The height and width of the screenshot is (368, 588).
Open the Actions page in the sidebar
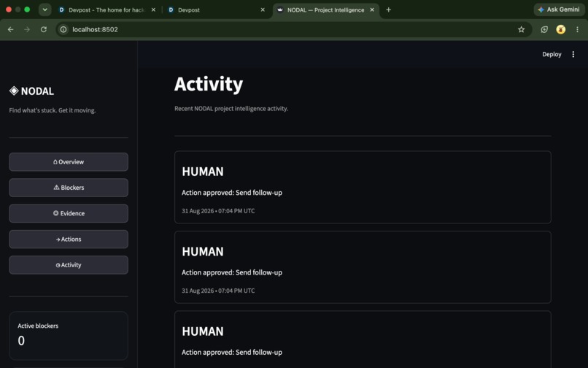[x=69, y=239]
